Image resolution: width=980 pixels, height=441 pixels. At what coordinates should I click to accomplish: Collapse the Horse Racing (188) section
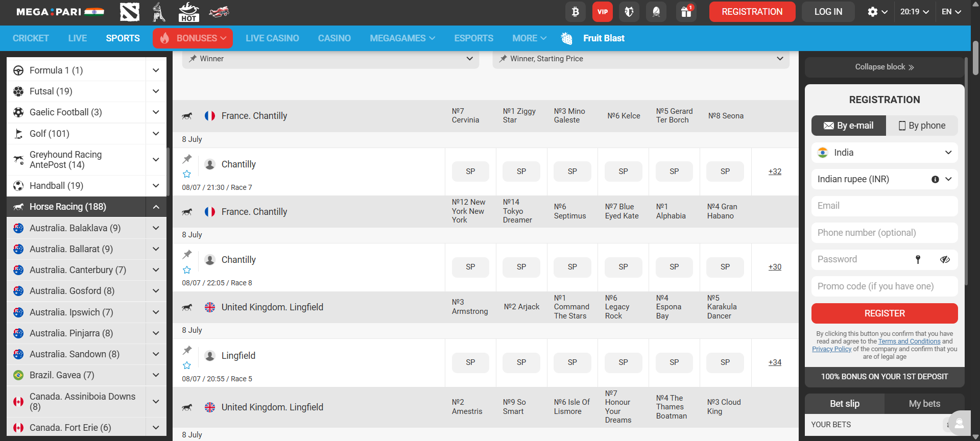coord(156,207)
